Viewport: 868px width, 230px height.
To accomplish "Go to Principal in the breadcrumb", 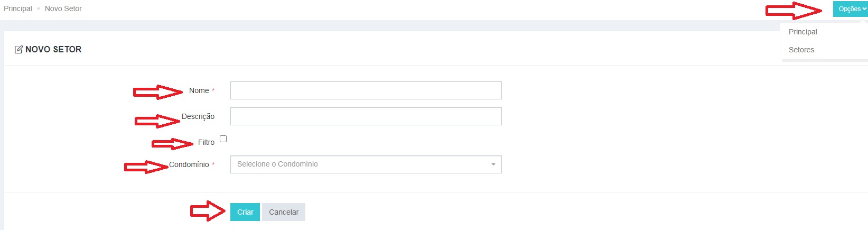I will pos(17,8).
